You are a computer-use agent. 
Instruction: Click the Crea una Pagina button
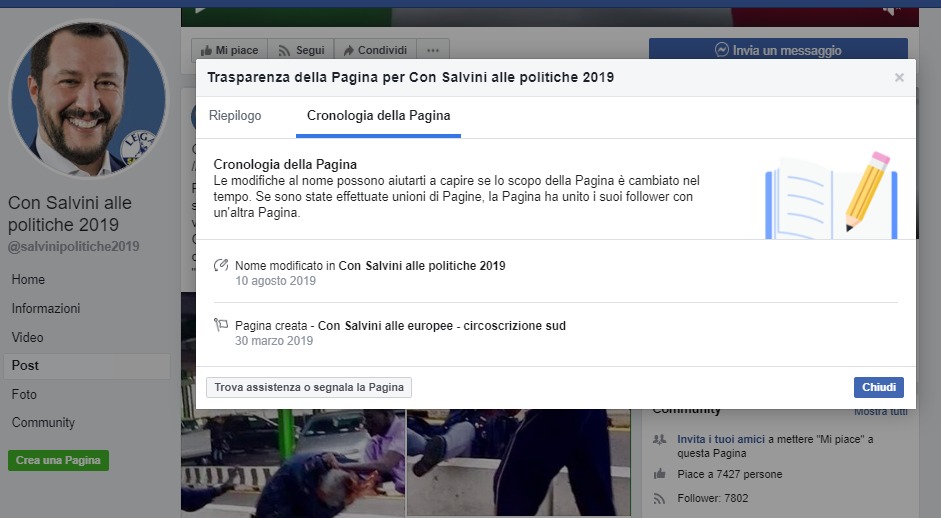58,460
